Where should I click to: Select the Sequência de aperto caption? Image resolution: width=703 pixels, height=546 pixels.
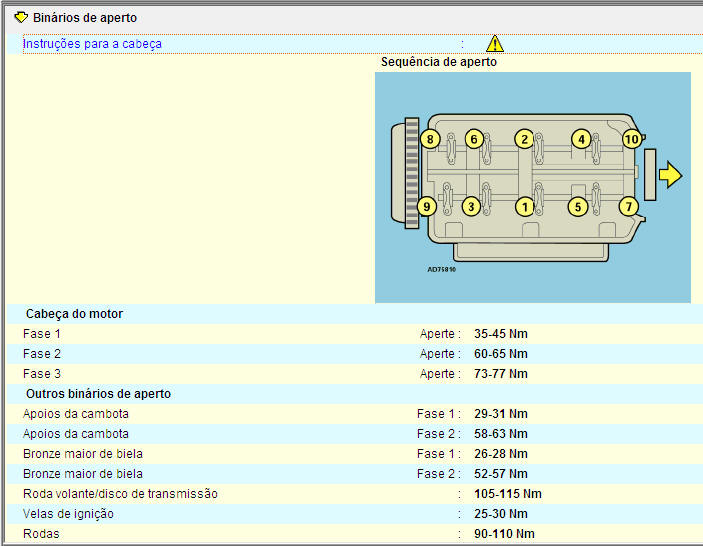439,62
